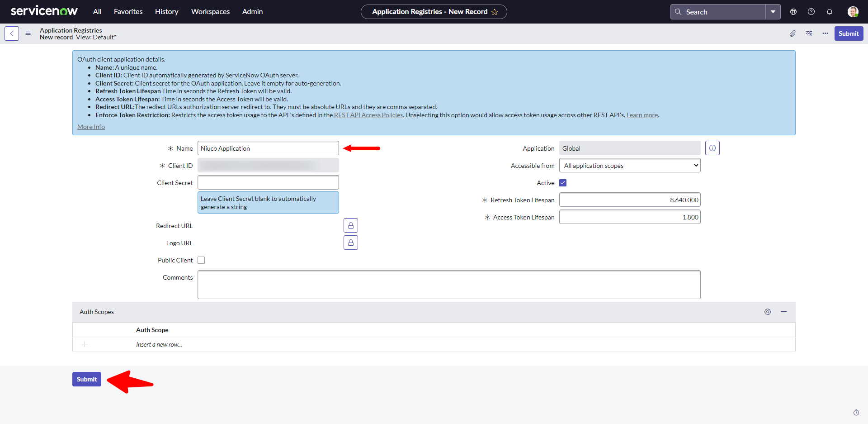Click the Application Registries - New Record title pill
Screen dimensions: 868x424
(x=434, y=12)
